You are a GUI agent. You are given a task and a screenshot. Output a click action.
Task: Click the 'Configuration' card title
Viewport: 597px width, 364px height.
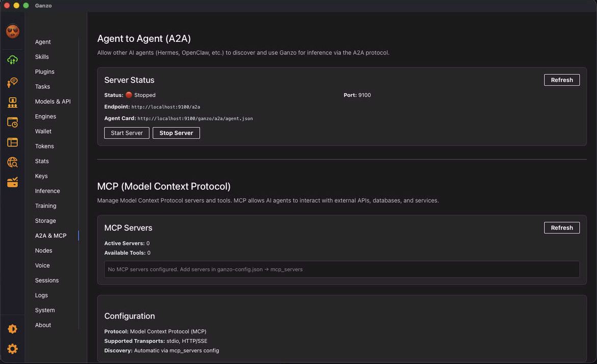129,316
